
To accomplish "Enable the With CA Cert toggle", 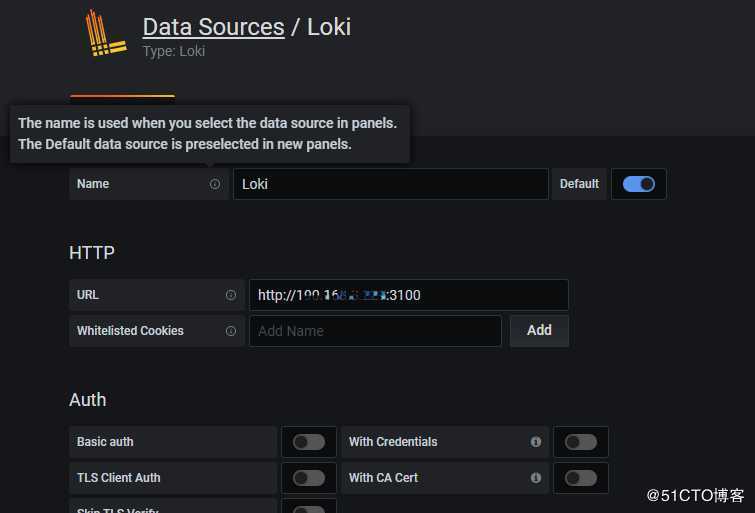I will coord(581,478).
